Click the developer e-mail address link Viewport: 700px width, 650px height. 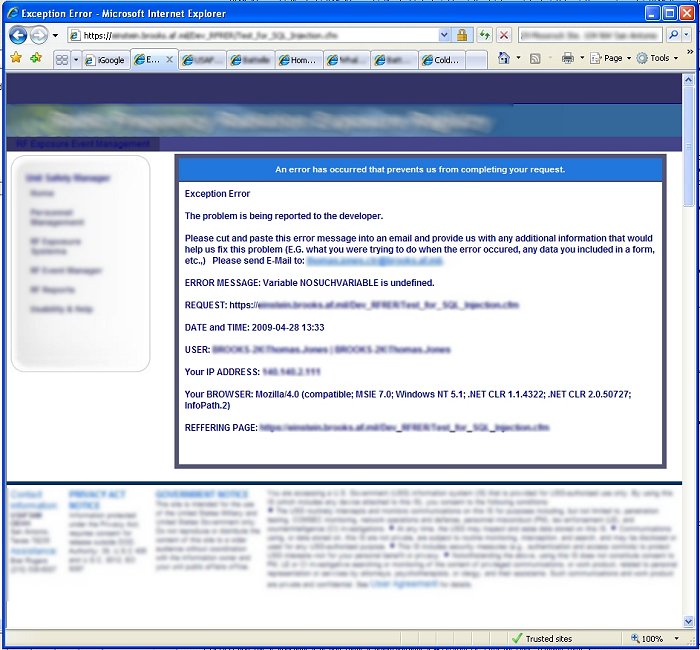click(x=373, y=260)
